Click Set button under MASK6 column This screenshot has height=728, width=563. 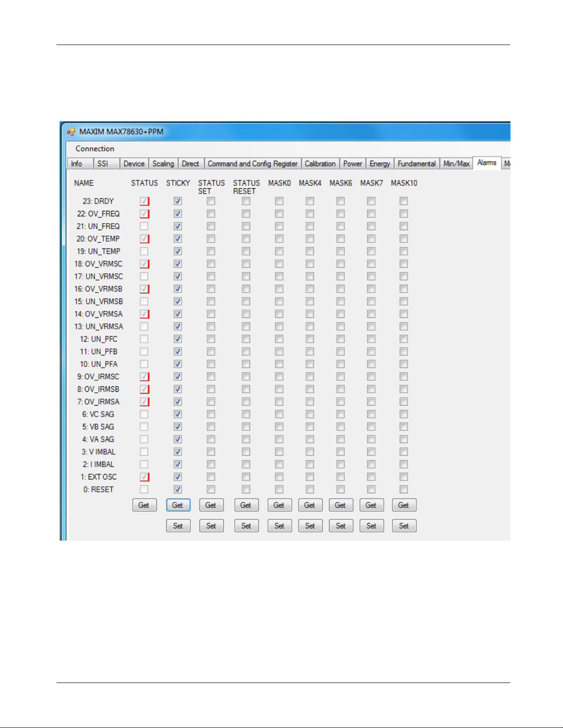pos(341,526)
